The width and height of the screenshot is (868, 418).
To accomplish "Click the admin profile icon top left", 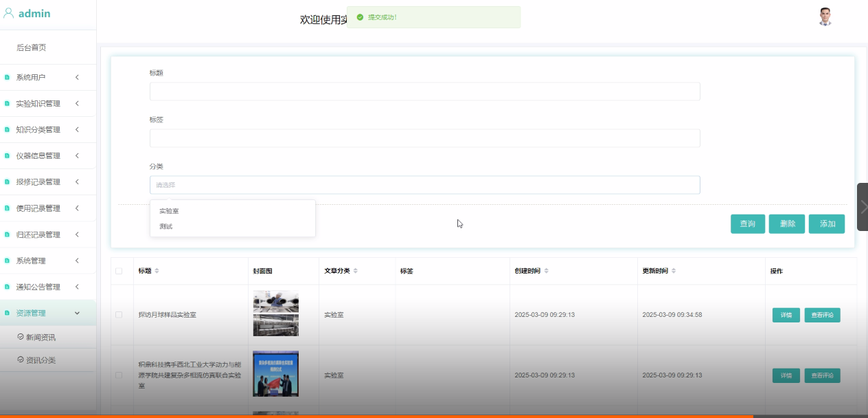I will (8, 13).
